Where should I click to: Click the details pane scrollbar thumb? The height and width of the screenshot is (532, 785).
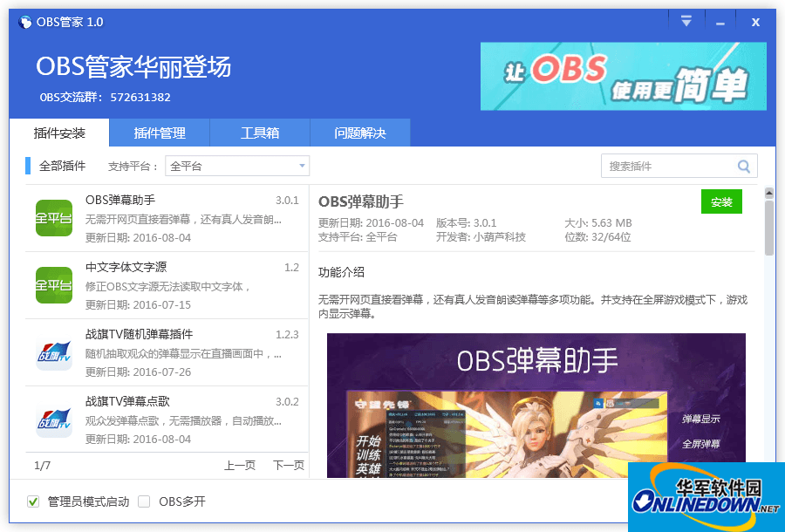click(769, 228)
